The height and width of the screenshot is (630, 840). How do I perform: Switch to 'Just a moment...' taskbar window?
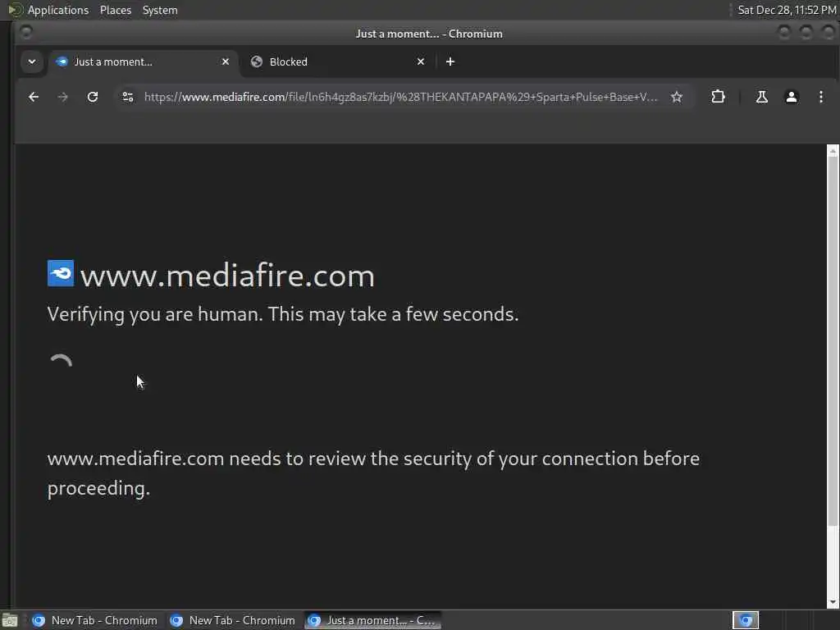tap(373, 620)
